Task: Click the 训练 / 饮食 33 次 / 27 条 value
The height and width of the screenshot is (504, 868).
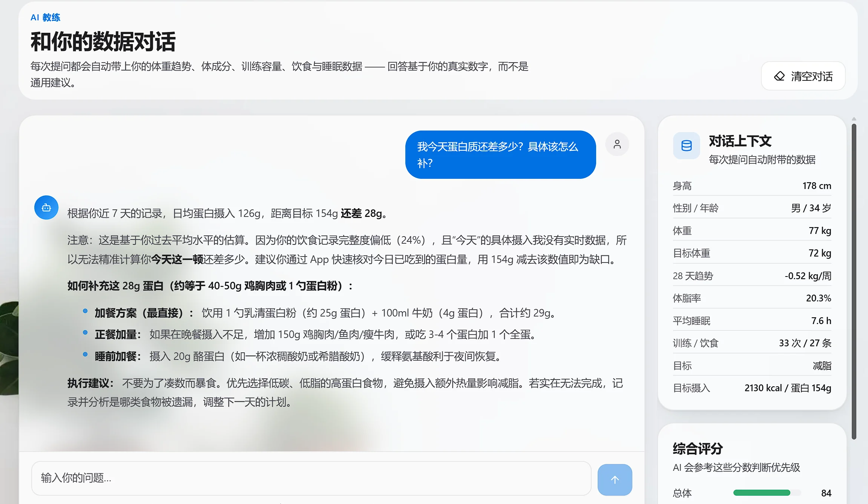Action: 805,343
